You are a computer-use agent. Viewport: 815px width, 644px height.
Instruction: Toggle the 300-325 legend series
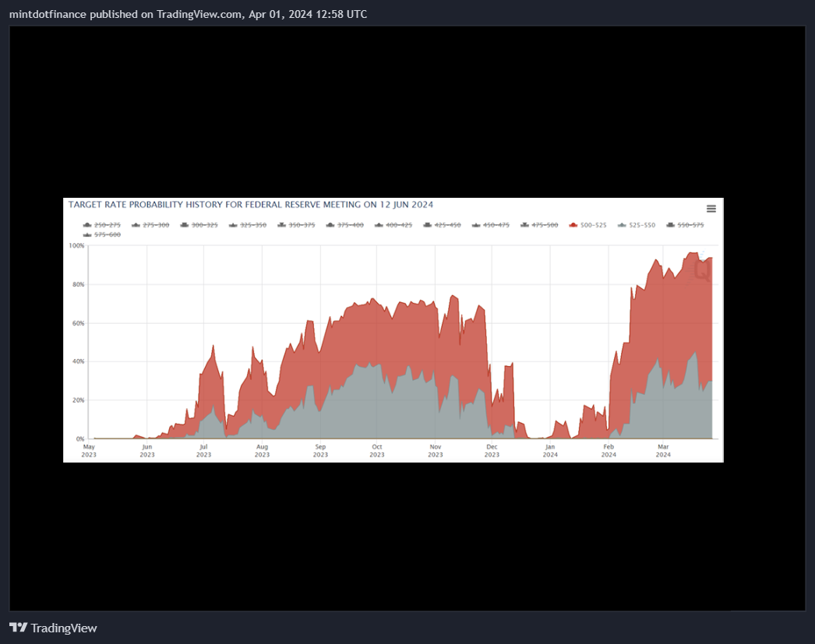199,225
